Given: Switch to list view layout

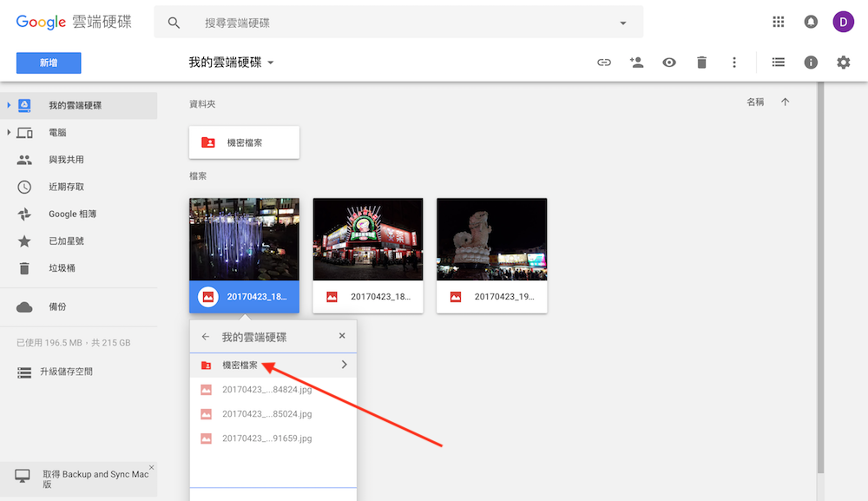Looking at the screenshot, I should pyautogui.click(x=779, y=63).
